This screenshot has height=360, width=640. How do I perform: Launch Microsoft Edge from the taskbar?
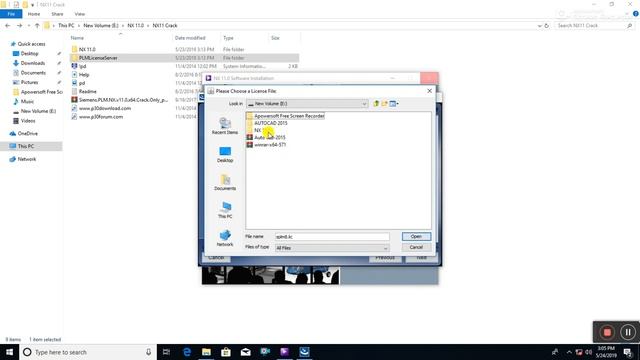187,352
